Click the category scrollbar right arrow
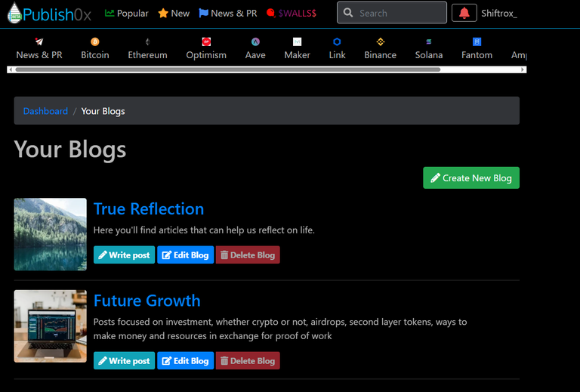 click(x=523, y=69)
